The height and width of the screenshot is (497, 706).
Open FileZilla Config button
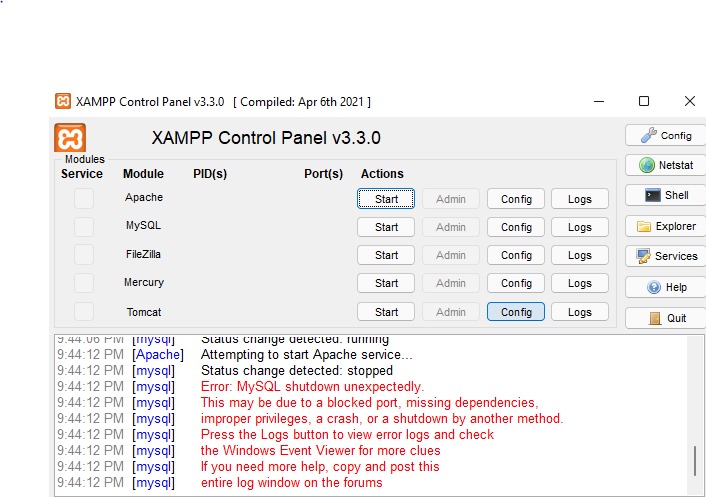pos(516,255)
